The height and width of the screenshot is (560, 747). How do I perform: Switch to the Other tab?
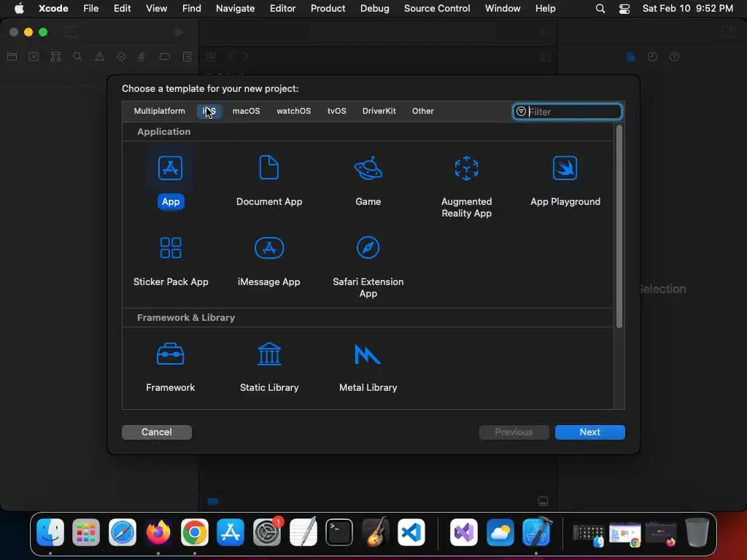[x=422, y=111]
